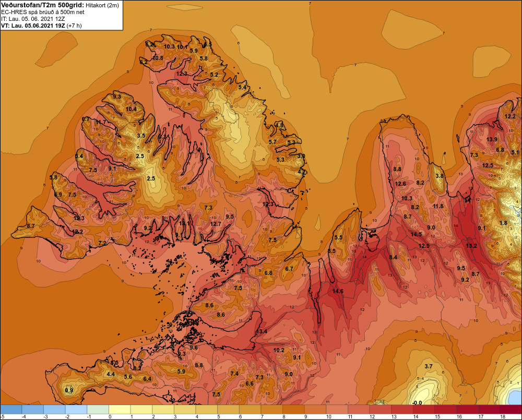Click the legend swatch between 8 and 9
522x420 pixels.
coord(293,410)
